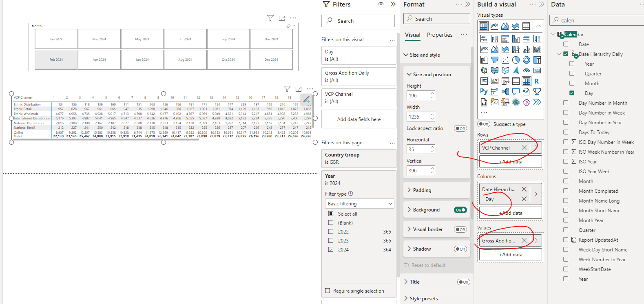Choose the Donut chart visual type

pos(527,60)
